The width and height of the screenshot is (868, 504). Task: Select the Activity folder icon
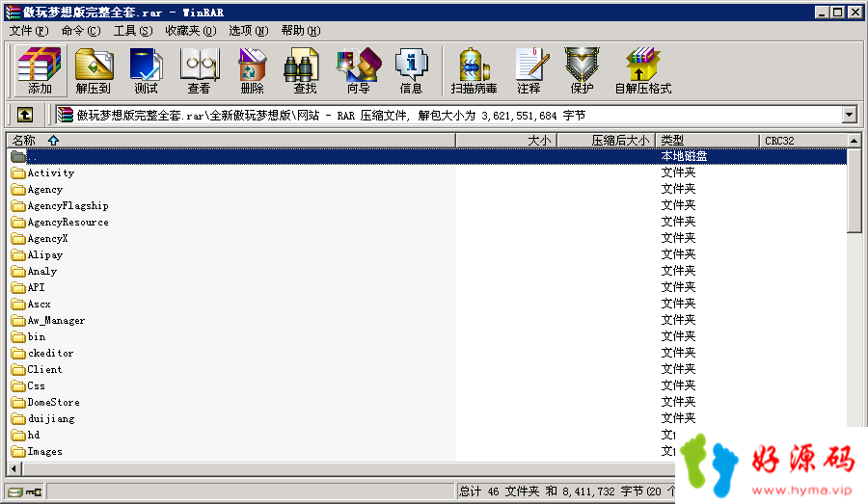tap(19, 173)
